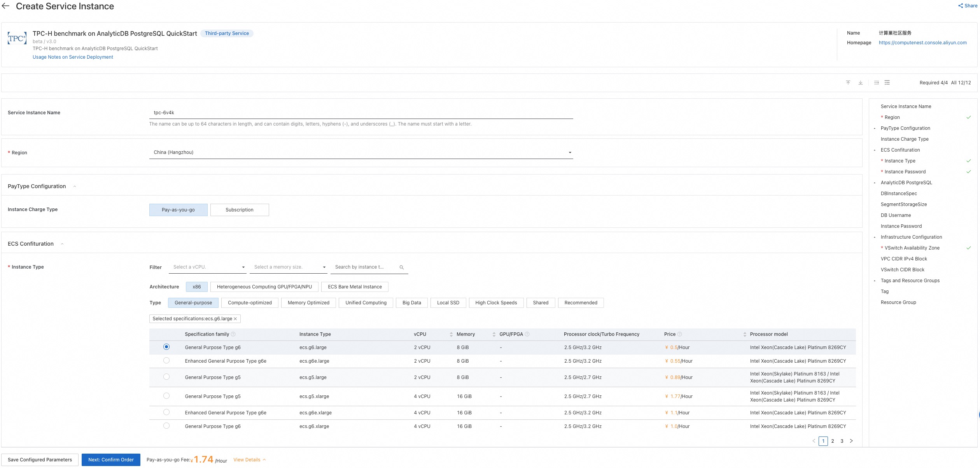Switch type to Recommended
Screen dimensions: 980x468
pos(581,303)
